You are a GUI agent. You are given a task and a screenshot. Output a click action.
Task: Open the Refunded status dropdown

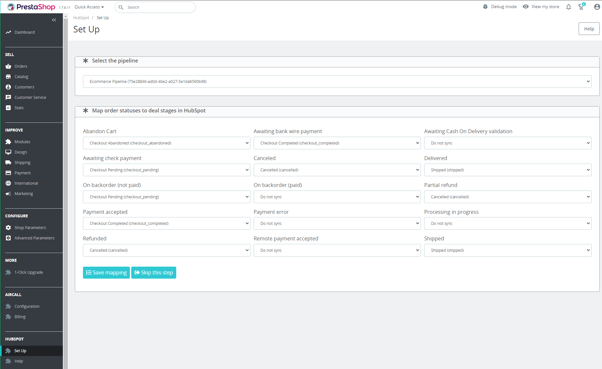[167, 250]
